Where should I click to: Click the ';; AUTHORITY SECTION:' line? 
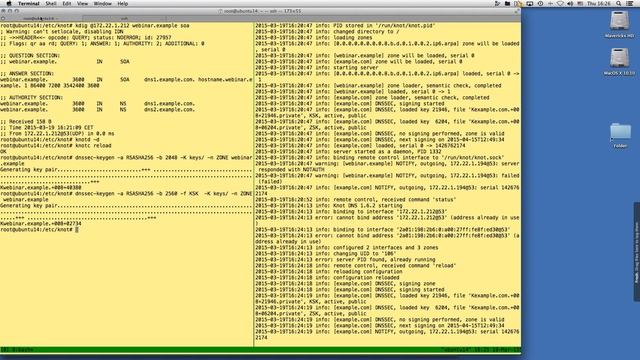click(31, 98)
